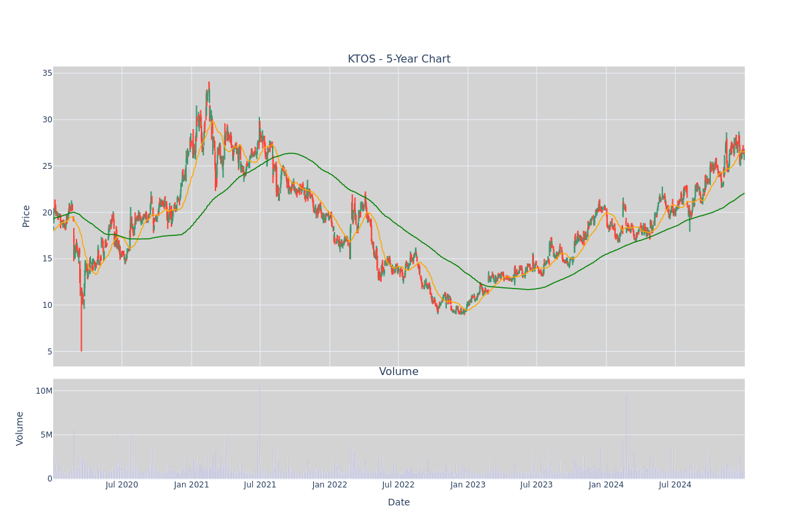Select the "5" price axis tick

pos(50,351)
